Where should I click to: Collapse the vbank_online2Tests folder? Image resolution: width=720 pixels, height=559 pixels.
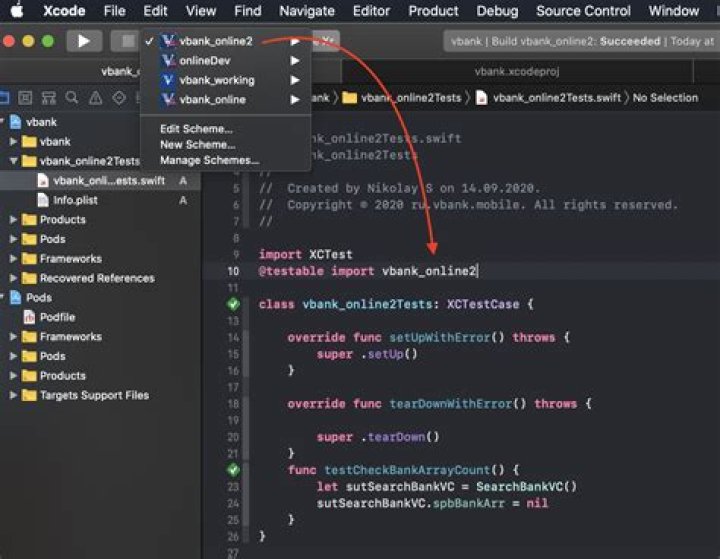click(13, 161)
